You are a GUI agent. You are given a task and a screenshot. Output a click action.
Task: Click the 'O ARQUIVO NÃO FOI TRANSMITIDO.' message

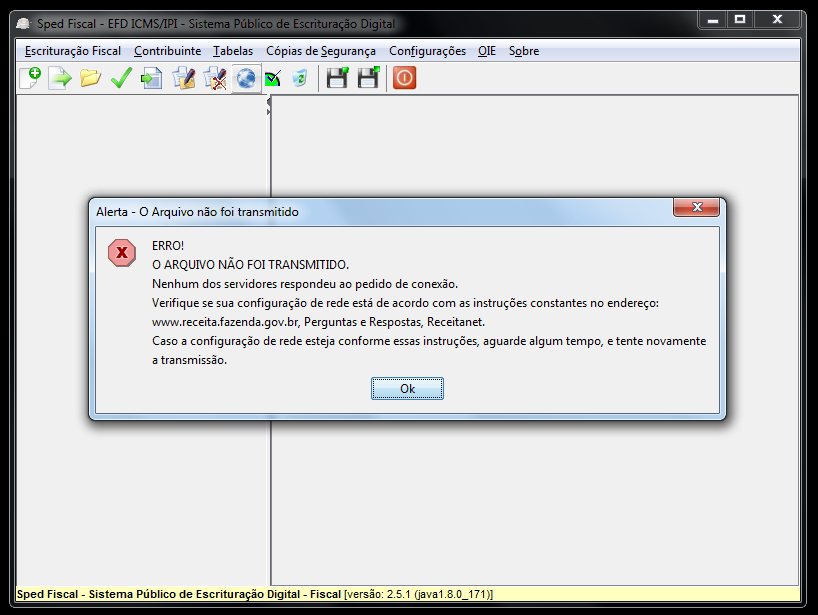point(250,265)
